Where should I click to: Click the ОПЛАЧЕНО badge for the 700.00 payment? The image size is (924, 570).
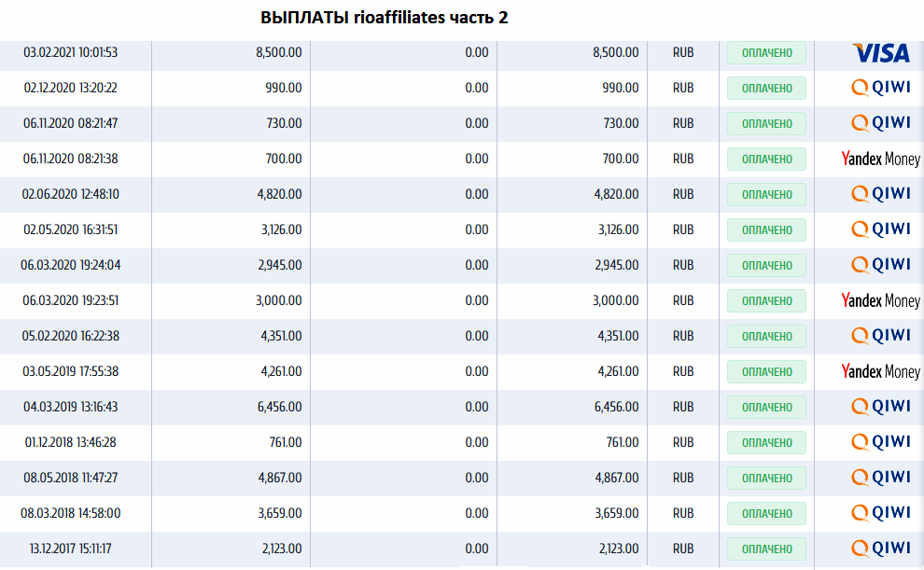pyautogui.click(x=766, y=159)
